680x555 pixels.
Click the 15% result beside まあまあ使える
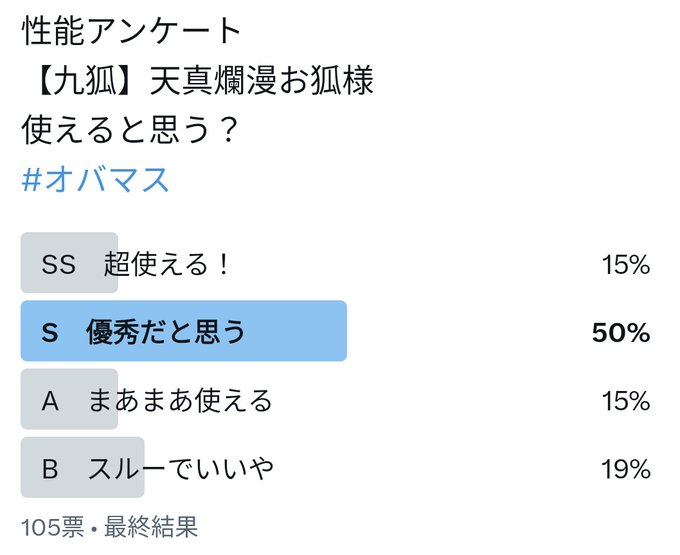626,401
